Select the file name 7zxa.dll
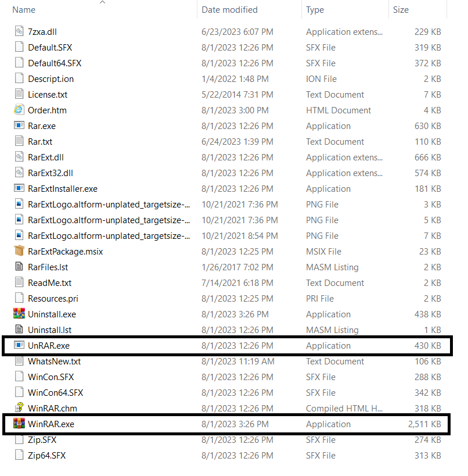 (x=42, y=31)
